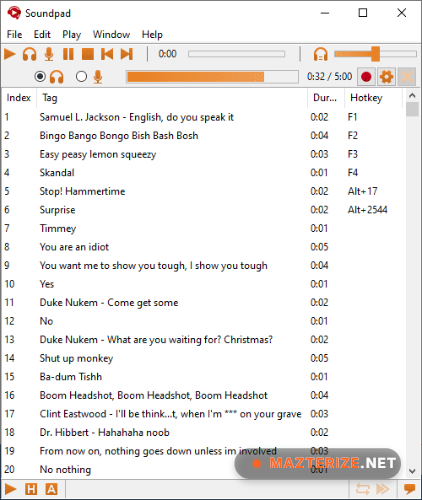The height and width of the screenshot is (500, 422).
Task: Select the headphones recording source radio
Action: 40,77
